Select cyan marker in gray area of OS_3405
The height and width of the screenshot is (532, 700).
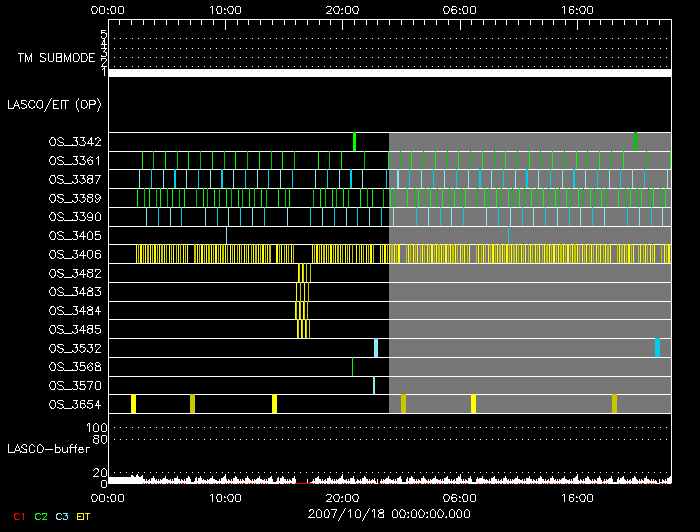coord(508,235)
